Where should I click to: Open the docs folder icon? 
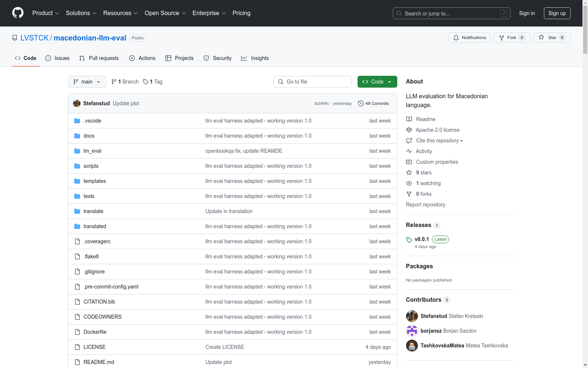77,136
